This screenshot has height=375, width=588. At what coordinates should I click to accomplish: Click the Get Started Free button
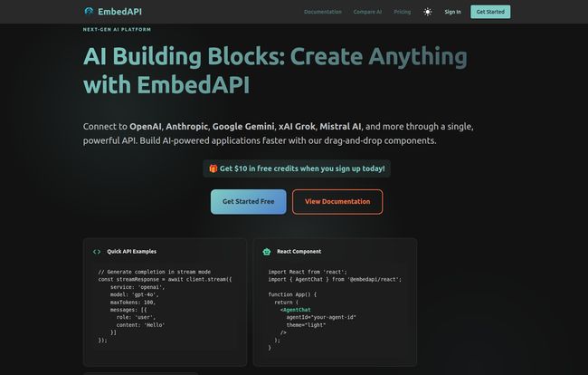click(x=248, y=202)
